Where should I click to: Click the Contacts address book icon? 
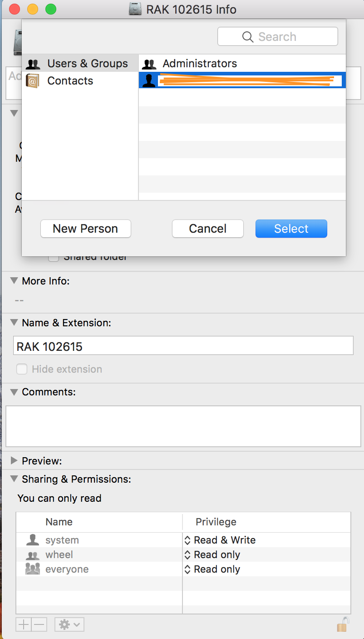point(32,81)
